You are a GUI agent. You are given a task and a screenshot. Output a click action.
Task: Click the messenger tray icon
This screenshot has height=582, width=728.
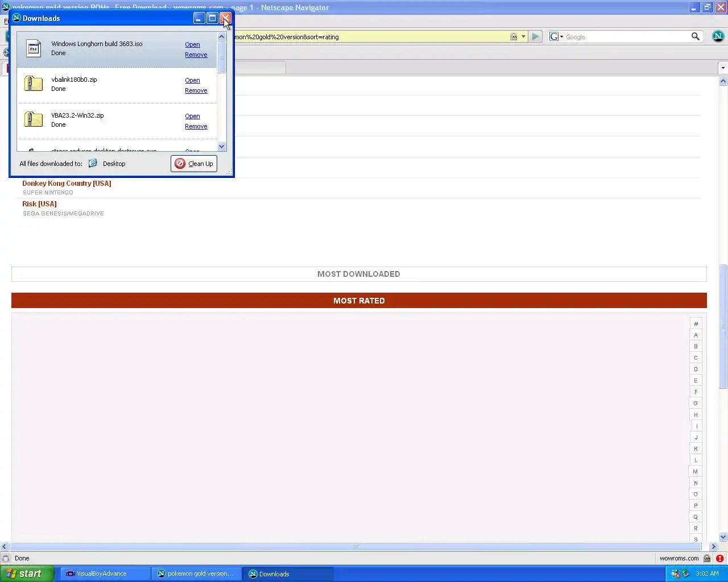point(676,573)
